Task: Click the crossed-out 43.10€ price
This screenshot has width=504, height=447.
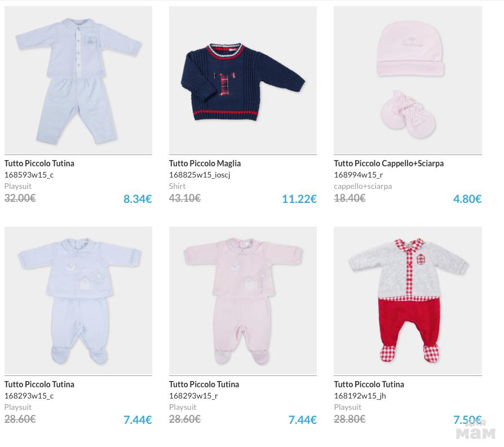Action: pos(185,198)
